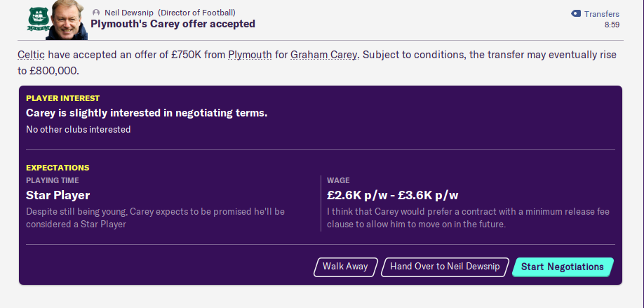Screen dimensions: 644x308
Task: Open the Celtic club link
Action: coord(31,55)
